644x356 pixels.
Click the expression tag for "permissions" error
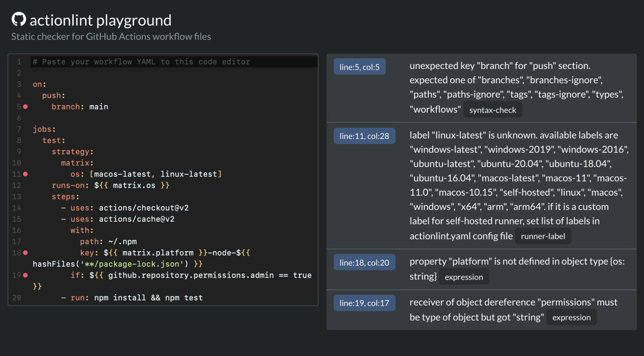[x=572, y=317]
